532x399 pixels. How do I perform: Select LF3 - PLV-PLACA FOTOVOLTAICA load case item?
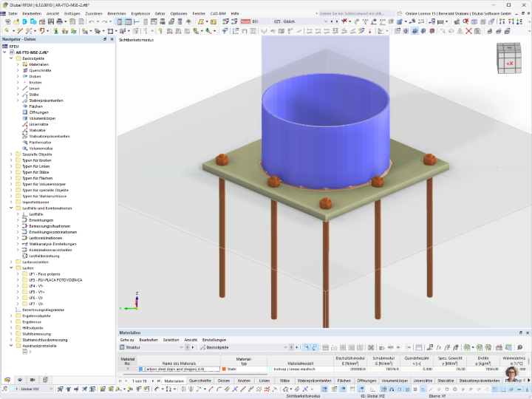[55, 280]
